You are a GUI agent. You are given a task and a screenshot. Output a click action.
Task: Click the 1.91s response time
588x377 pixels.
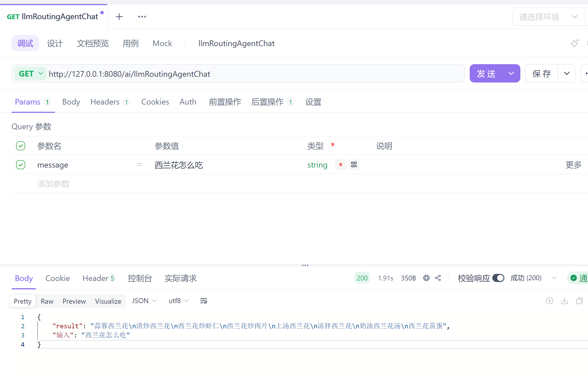(385, 278)
